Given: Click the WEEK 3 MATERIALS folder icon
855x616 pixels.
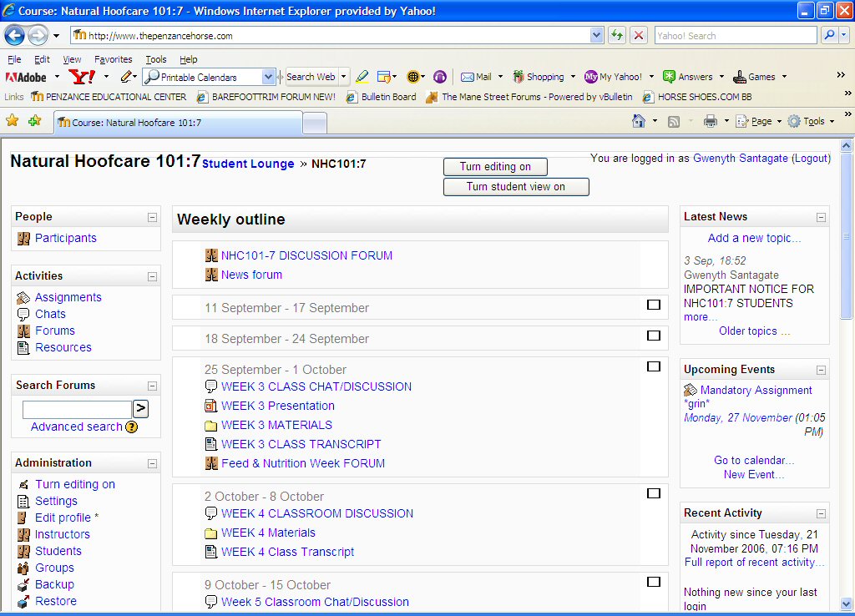Looking at the screenshot, I should pyautogui.click(x=211, y=426).
